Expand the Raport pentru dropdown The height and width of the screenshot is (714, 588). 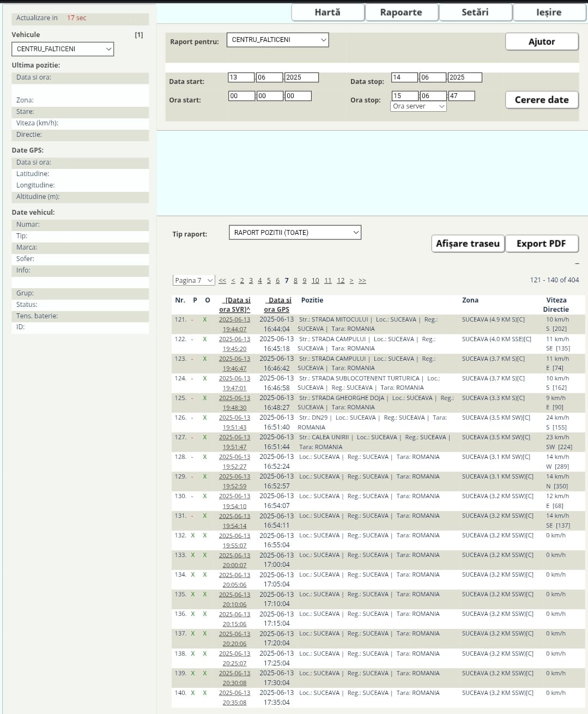click(277, 40)
